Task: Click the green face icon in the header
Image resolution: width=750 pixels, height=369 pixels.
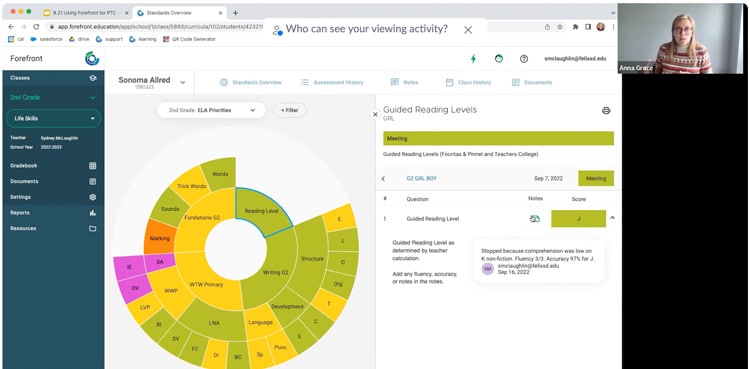Action: (x=499, y=58)
